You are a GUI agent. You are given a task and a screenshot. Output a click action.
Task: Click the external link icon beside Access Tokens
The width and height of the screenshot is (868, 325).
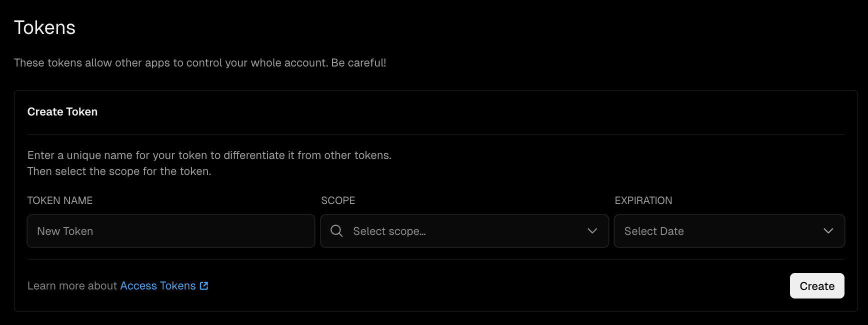pos(204,285)
